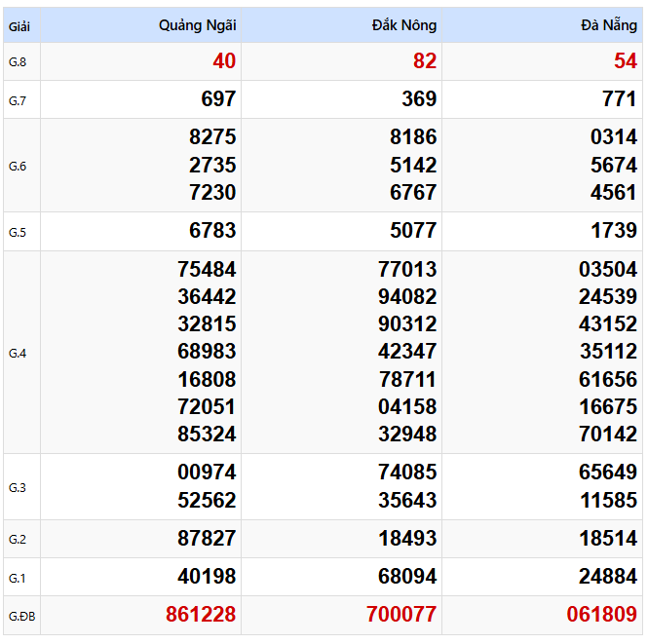Screen dimensions: 648x644
Task: Click the number 03504
Action: tap(608, 269)
